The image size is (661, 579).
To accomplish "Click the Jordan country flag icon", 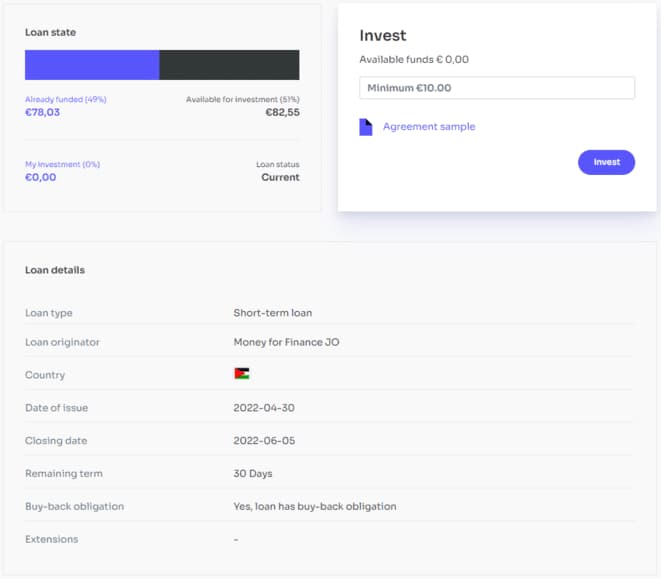I will click(242, 374).
